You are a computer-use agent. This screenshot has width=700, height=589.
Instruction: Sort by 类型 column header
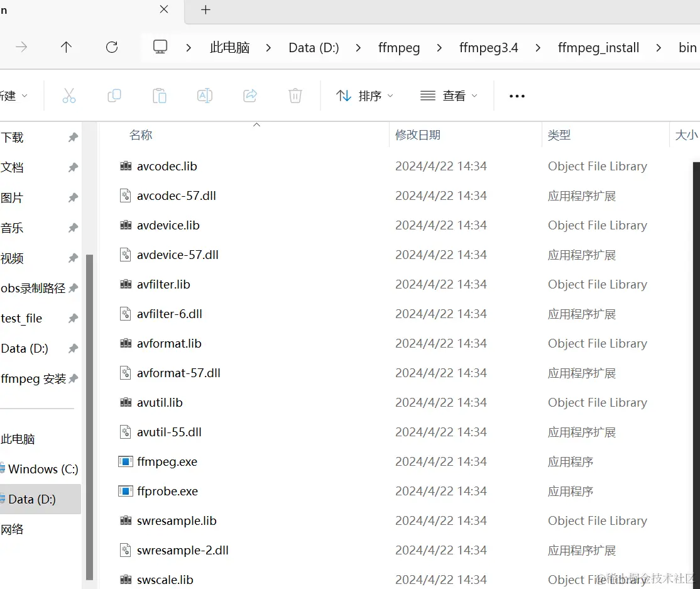click(559, 135)
